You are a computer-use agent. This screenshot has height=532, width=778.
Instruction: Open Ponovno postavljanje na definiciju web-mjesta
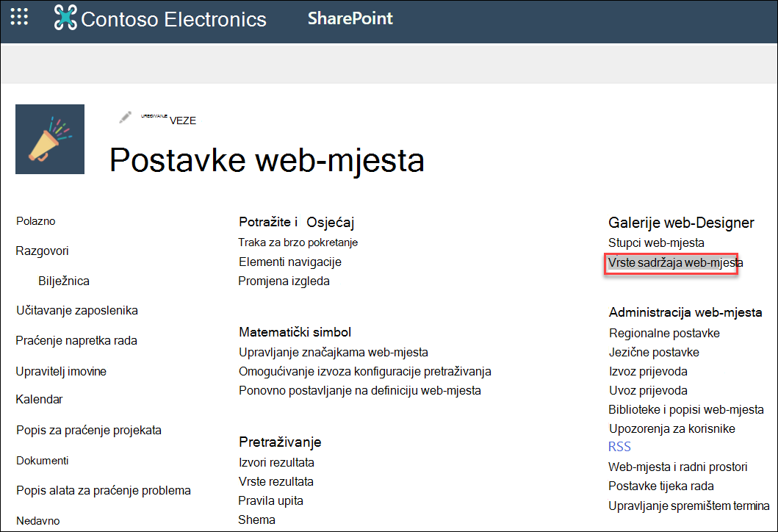360,391
